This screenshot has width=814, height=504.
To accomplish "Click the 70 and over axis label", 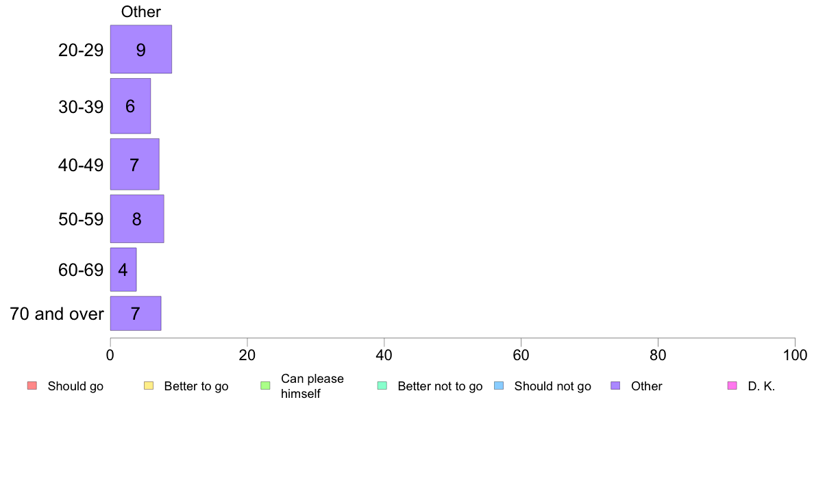I will tap(57, 314).
